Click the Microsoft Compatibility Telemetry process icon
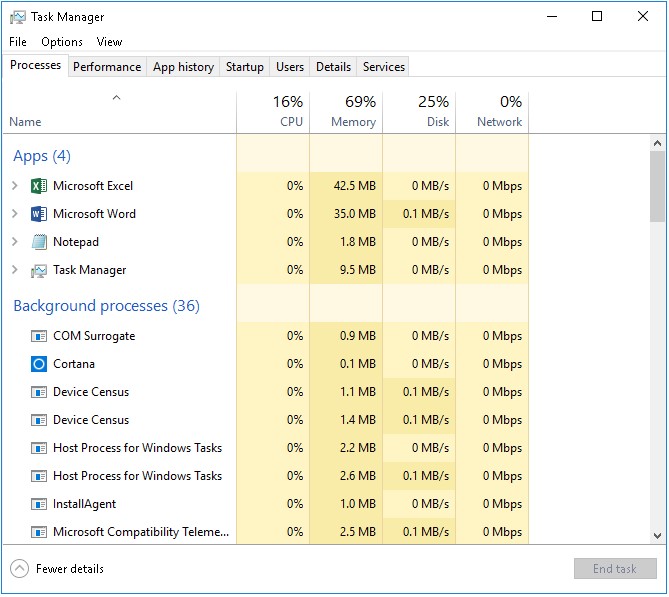Viewport: 669px width, 597px height. pyautogui.click(x=39, y=533)
